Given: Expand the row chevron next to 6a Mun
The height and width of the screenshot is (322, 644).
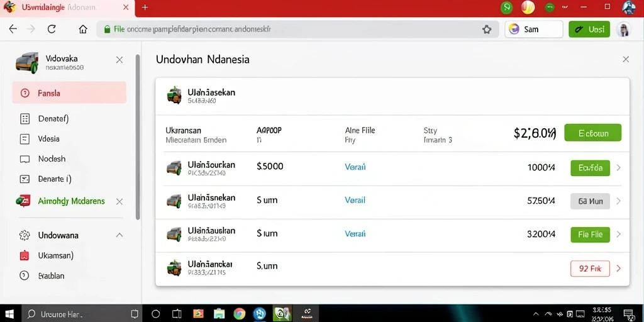Looking at the screenshot, I should 619,201.
